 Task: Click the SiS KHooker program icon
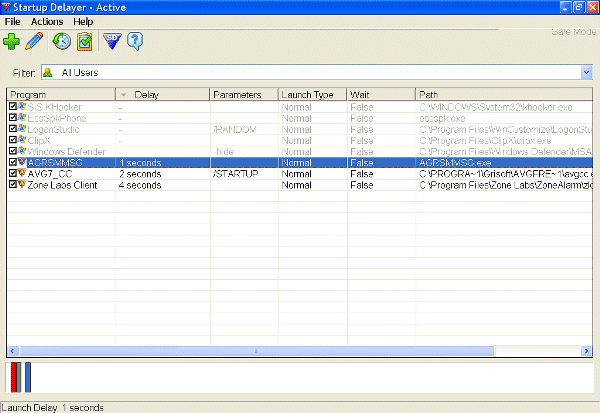(x=22, y=107)
